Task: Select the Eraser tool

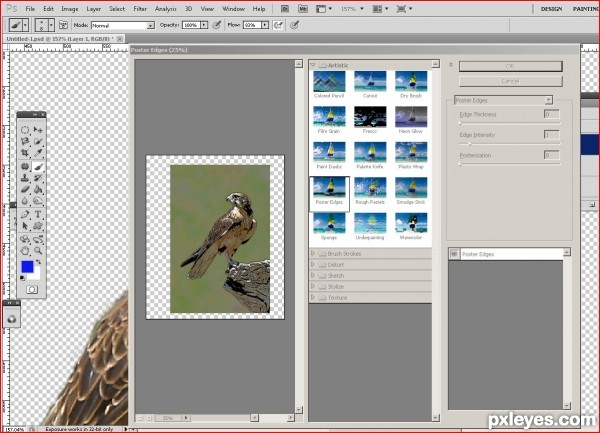Action: (25, 189)
